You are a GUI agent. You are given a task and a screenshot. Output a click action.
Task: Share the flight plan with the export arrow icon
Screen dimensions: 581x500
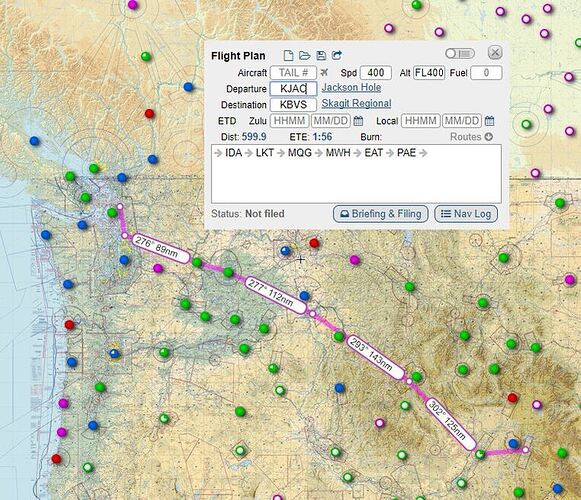pos(337,55)
